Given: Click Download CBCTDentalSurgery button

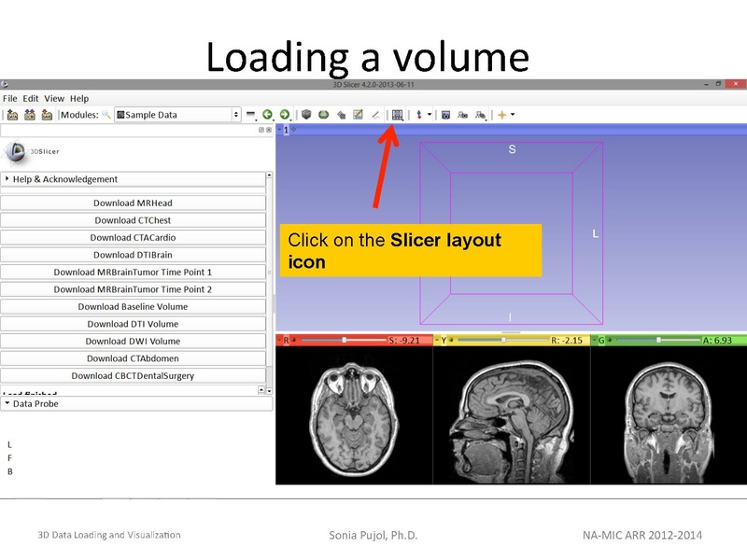Looking at the screenshot, I should [133, 376].
